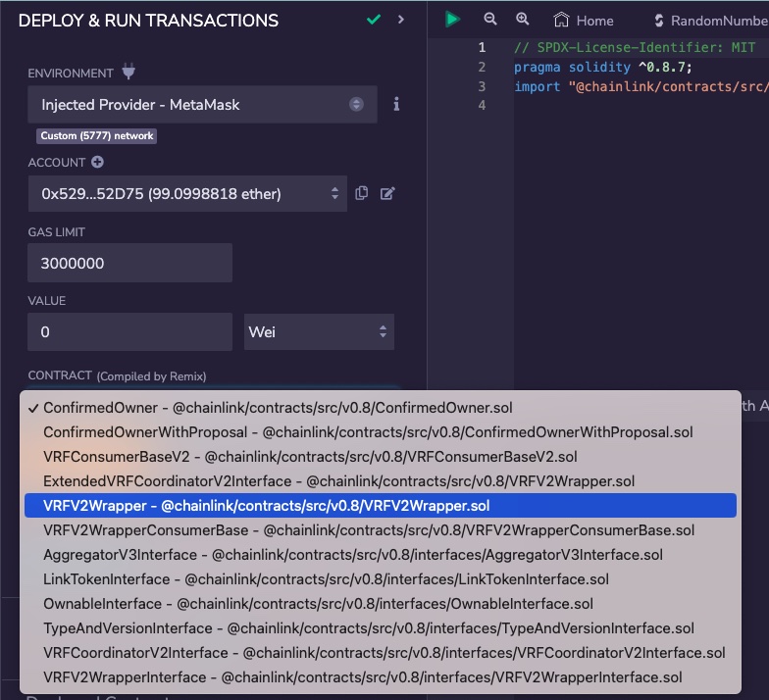769x700 pixels.
Task: Switch to the RandomNumber file tab
Action: pyautogui.click(x=710, y=20)
